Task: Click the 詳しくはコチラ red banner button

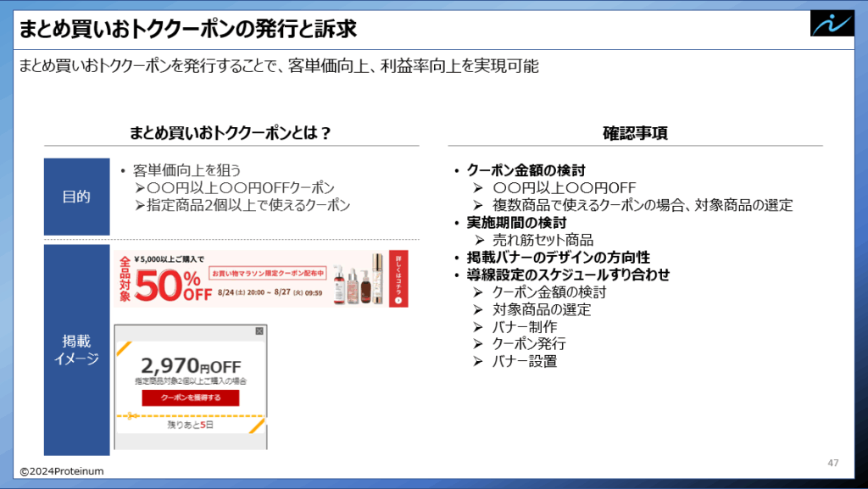Action: [399, 278]
